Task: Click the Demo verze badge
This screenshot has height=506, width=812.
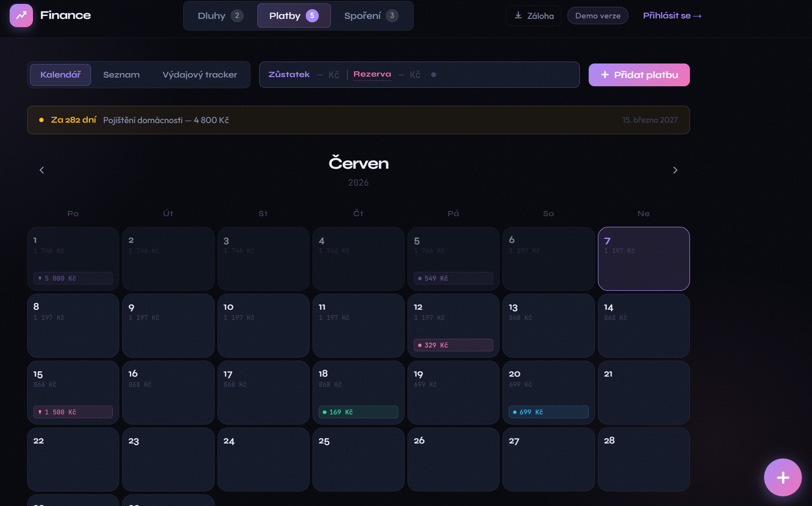Action: point(598,16)
